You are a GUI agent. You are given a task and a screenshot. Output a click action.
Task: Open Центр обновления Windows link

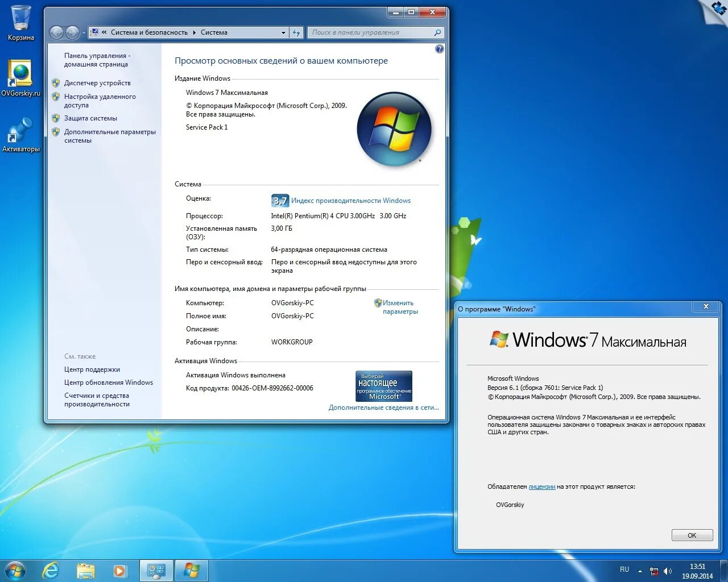pyautogui.click(x=109, y=383)
